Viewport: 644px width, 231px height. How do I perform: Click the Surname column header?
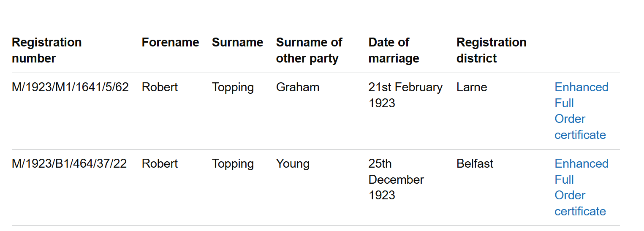[237, 42]
